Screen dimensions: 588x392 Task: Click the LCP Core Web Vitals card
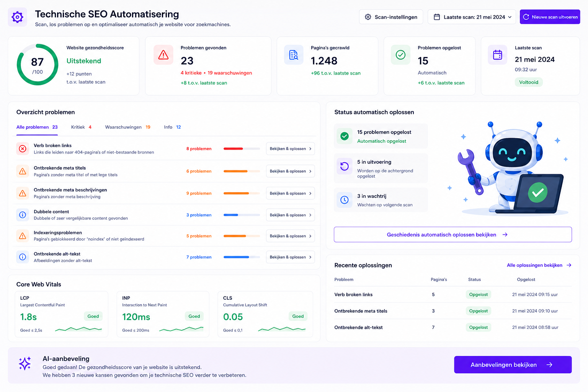[x=62, y=314]
